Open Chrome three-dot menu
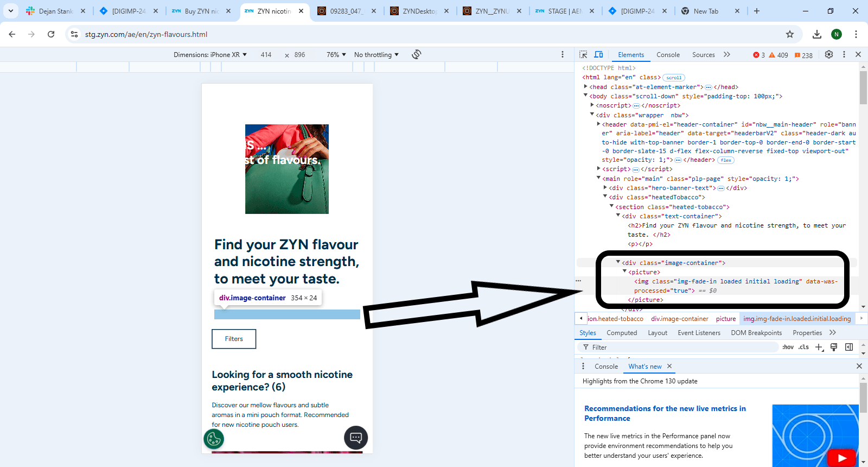Viewport: 868px width, 467px height. 856,34
